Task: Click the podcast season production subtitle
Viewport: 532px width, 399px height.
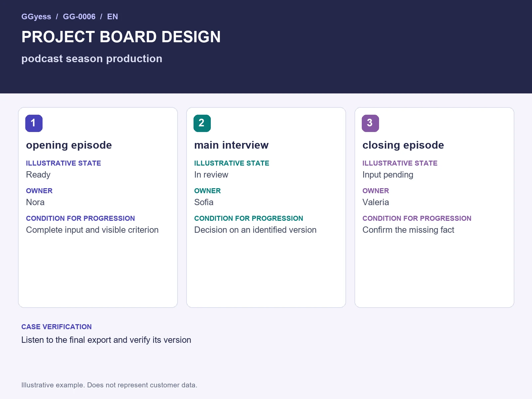Action: [x=92, y=59]
